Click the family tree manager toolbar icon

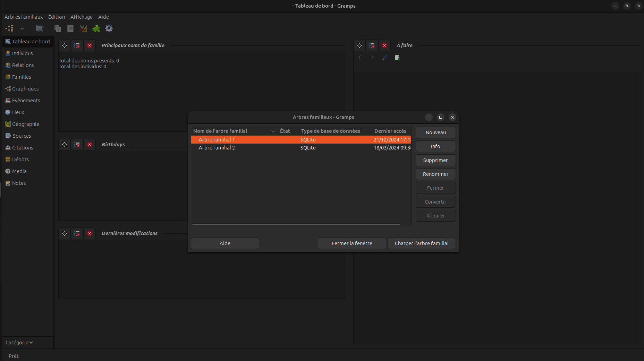tap(10, 28)
